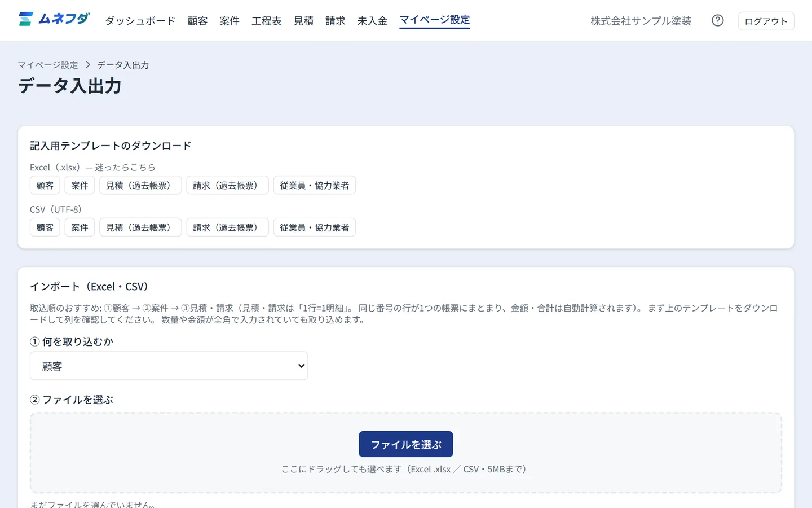The image size is (812, 508).
Task: Open the ダッシュボード menu
Action: pos(140,21)
